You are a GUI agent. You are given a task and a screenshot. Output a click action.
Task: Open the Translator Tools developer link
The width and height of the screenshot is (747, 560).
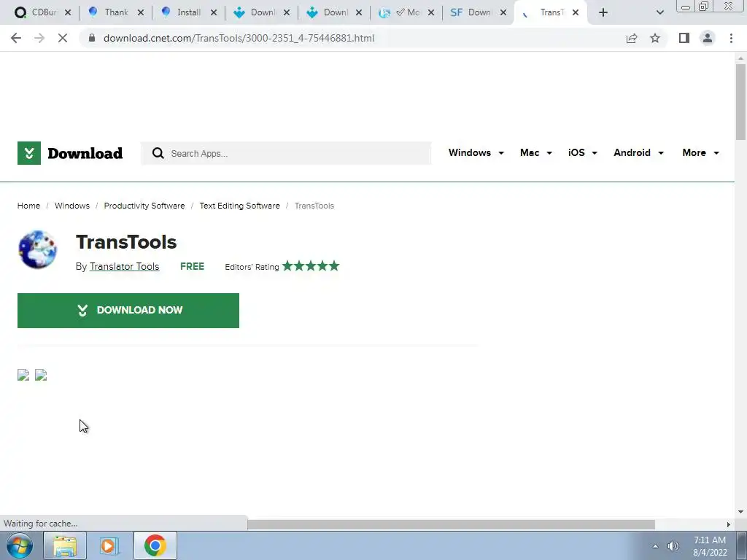click(124, 267)
